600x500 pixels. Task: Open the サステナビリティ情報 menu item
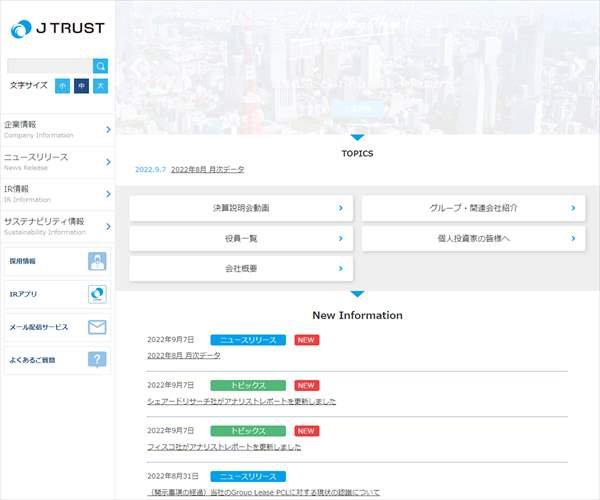(57, 226)
